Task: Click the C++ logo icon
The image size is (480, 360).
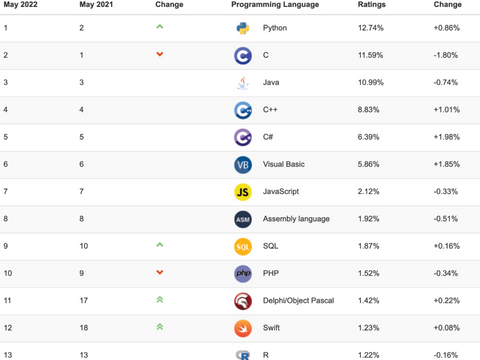Action: [243, 110]
